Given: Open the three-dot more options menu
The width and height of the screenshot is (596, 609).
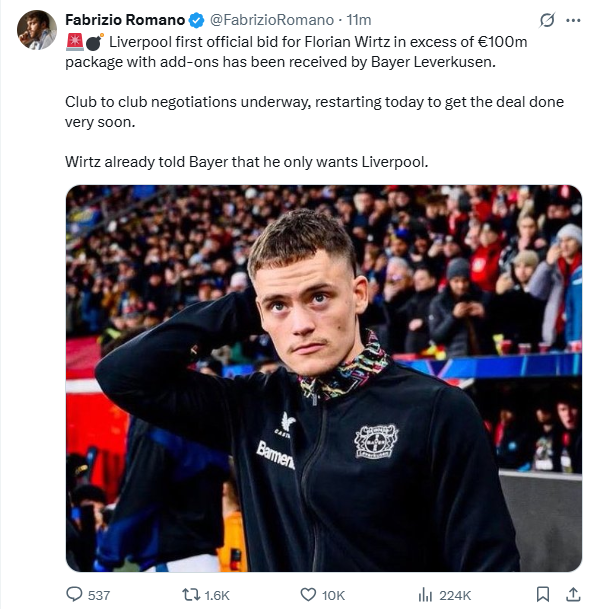Looking at the screenshot, I should pyautogui.click(x=573, y=20).
